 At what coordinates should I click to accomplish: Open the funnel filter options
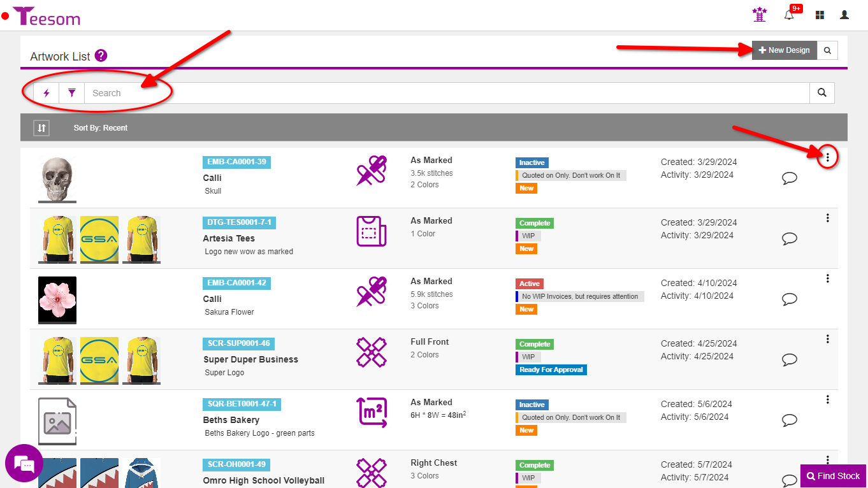tap(72, 93)
